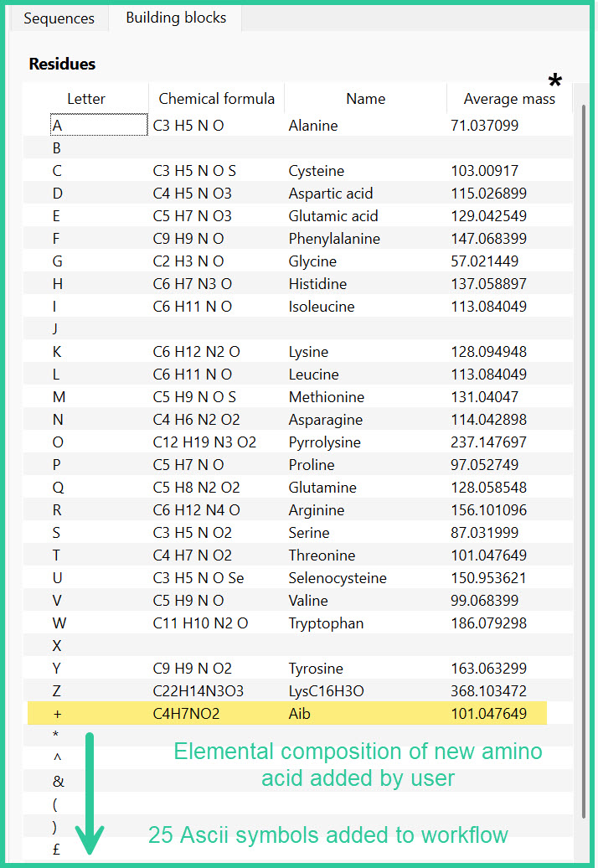
Task: Click the letter J row
Action: tap(297, 328)
